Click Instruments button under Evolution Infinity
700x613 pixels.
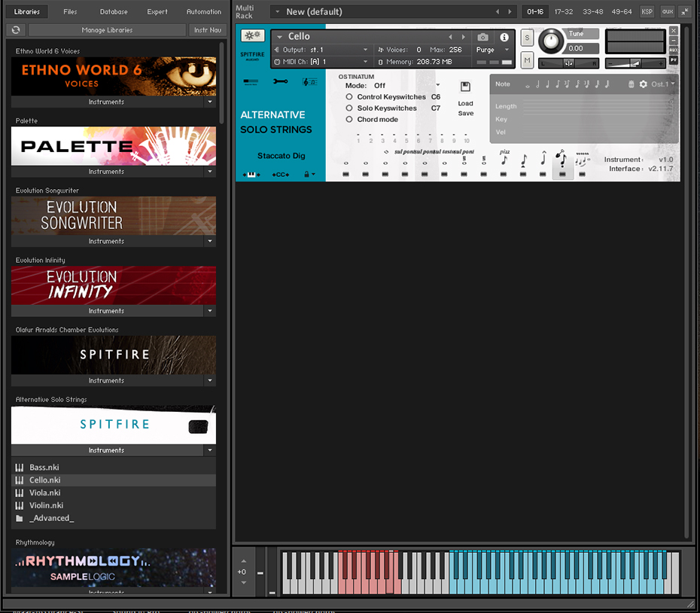point(107,311)
